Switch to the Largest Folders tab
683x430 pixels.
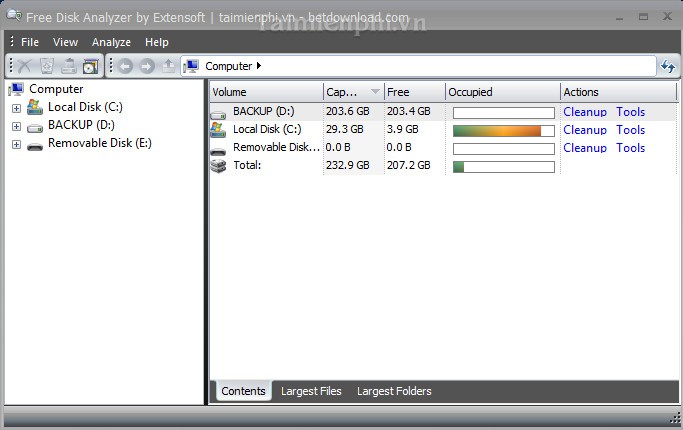coord(394,391)
